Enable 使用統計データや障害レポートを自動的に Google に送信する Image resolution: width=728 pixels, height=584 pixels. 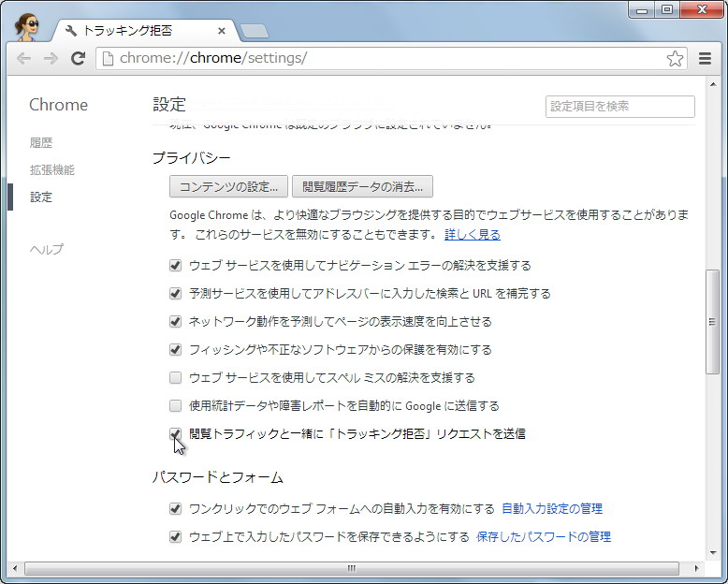coord(175,406)
